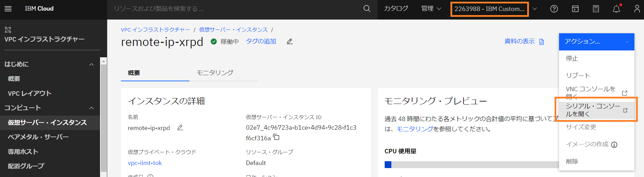
Task: Open the help question mark icon
Action: point(554,9)
